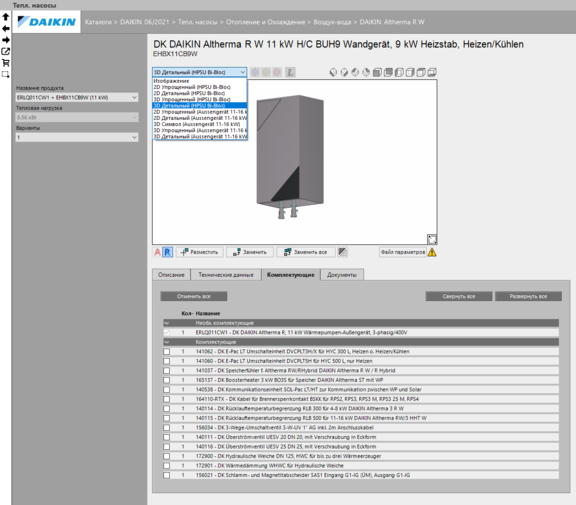Toggle the blue R mode icon
The width and height of the screenshot is (576, 505).
pos(168,252)
